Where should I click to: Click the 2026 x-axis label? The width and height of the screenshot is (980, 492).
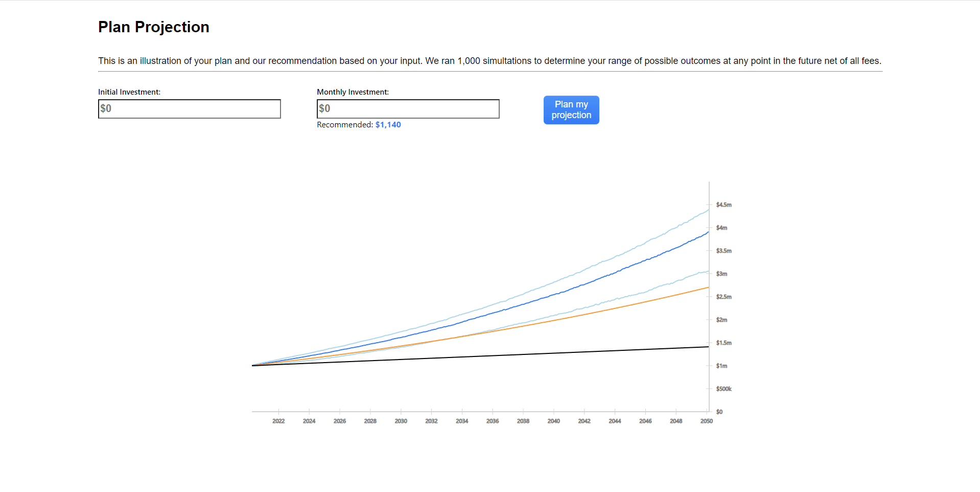point(340,421)
